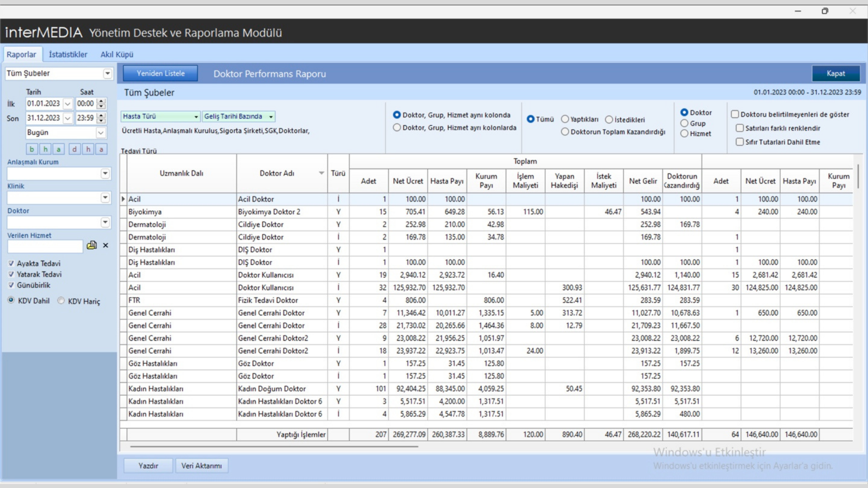This screenshot has width=868, height=488.
Task: Select the KDV Hariç radio button
Action: click(61, 301)
